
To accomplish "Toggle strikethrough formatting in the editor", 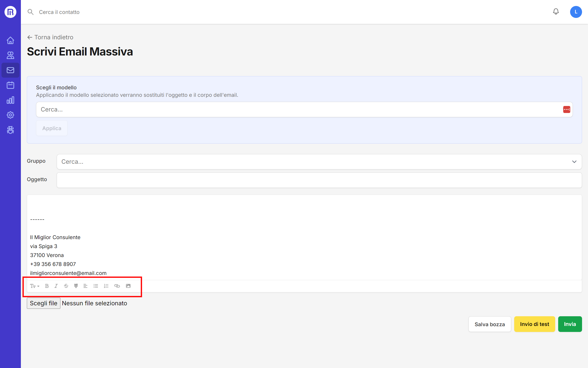I will (x=66, y=286).
